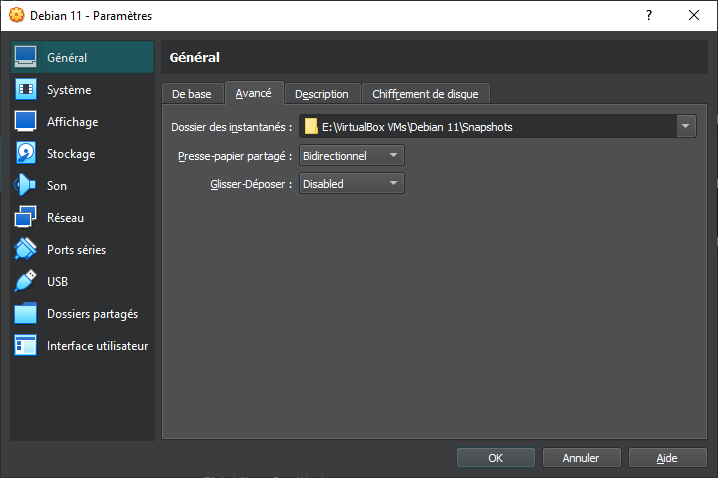Image resolution: width=718 pixels, height=478 pixels.
Task: Switch to the De base tab
Action: click(x=192, y=94)
